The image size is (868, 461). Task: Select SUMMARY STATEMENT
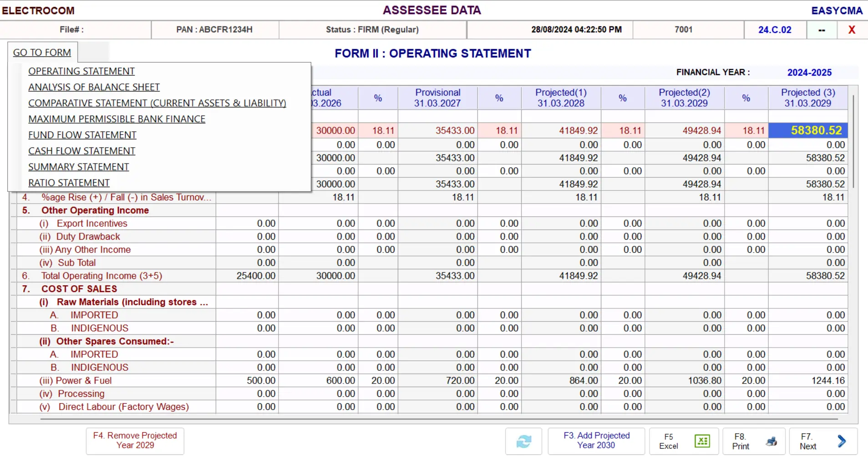tap(78, 167)
